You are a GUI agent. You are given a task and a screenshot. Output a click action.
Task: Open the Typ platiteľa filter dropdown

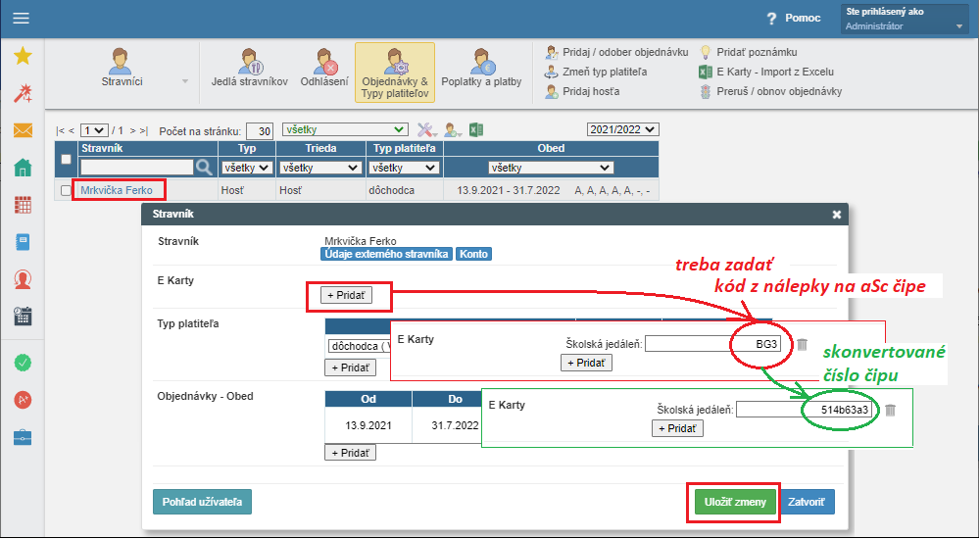click(x=404, y=168)
